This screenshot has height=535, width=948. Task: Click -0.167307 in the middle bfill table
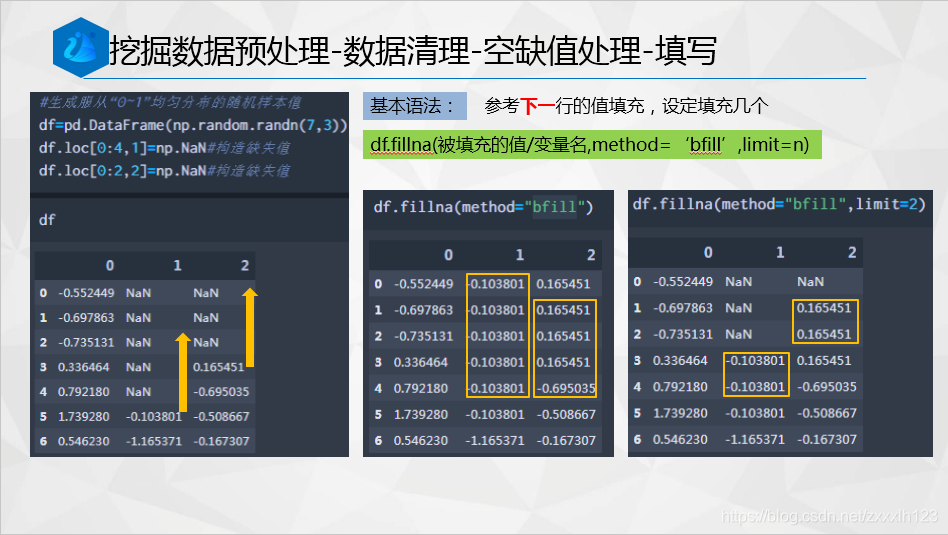point(566,441)
